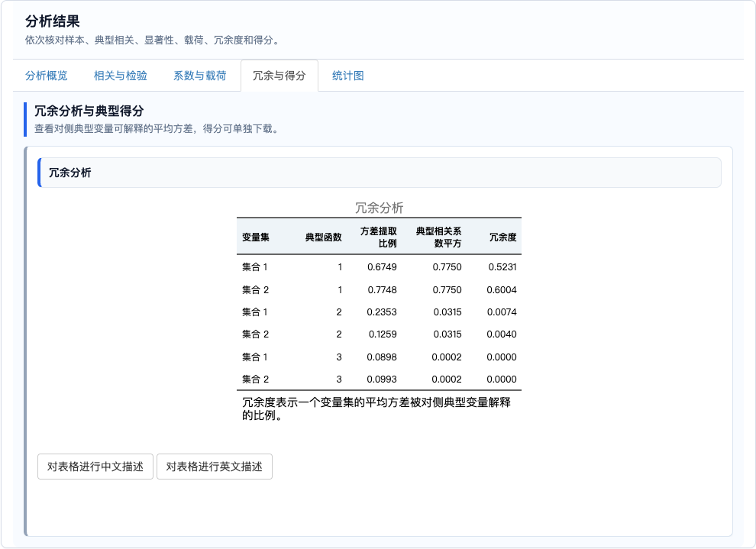Select the cell value 0.0074

pyautogui.click(x=502, y=312)
